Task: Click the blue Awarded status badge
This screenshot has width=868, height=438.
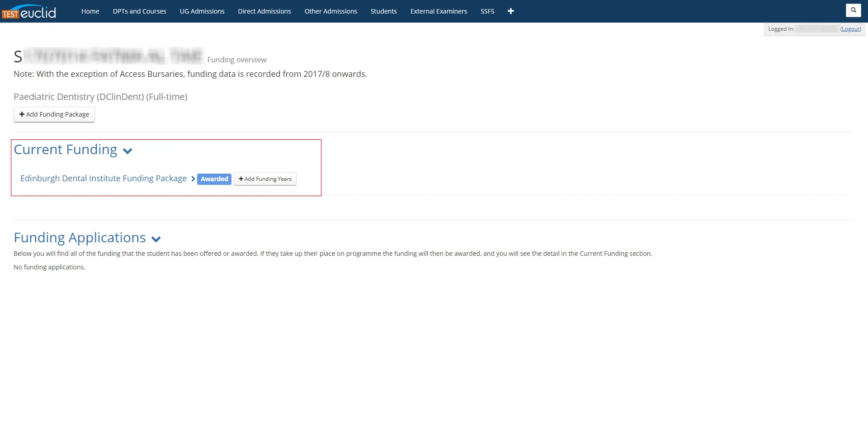Action: [x=214, y=179]
